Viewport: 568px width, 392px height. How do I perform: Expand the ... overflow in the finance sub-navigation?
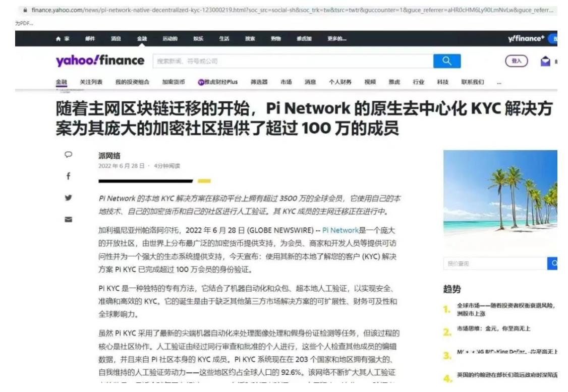pyautogui.click(x=499, y=83)
